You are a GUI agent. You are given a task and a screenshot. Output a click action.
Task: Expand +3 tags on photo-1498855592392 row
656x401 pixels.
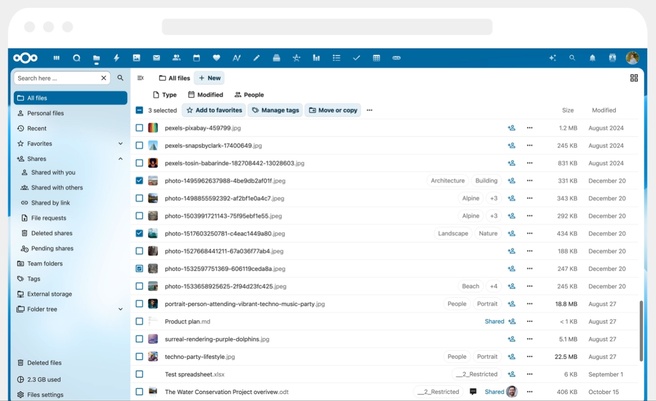(494, 198)
